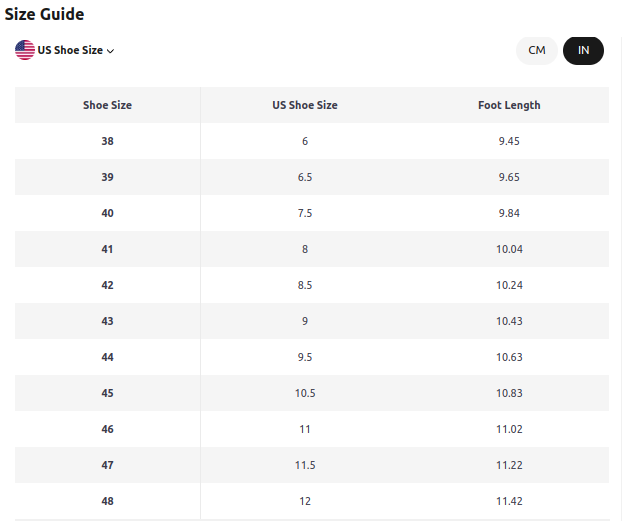Select shoe size 38 row
The height and width of the screenshot is (521, 622).
pyautogui.click(x=312, y=141)
